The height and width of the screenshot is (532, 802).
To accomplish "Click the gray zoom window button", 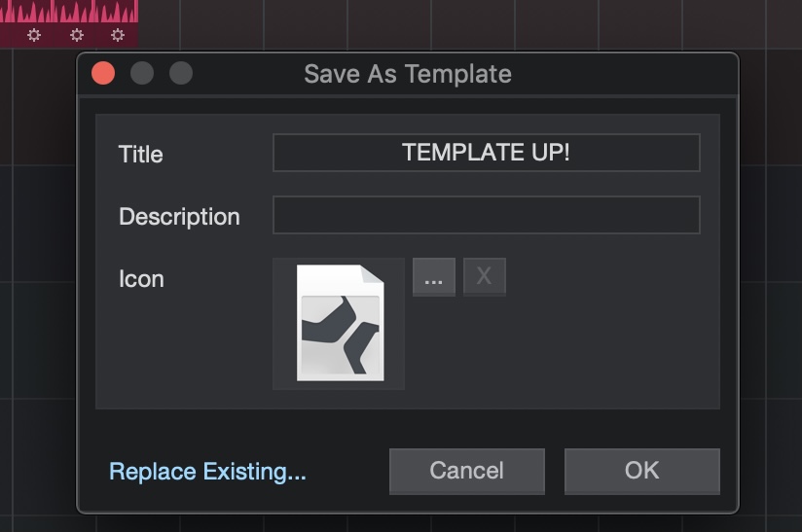I will click(181, 73).
